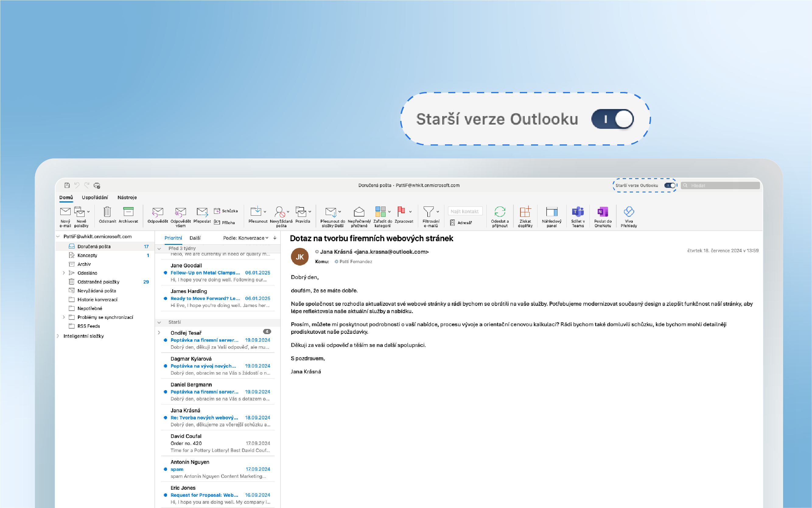
Task: Click the Schůzka meeting button
Action: (x=226, y=211)
